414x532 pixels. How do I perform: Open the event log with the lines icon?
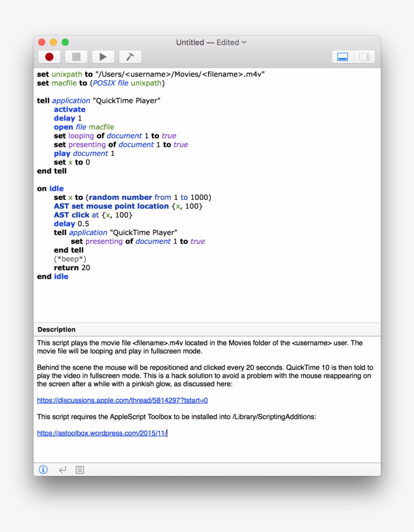79,469
